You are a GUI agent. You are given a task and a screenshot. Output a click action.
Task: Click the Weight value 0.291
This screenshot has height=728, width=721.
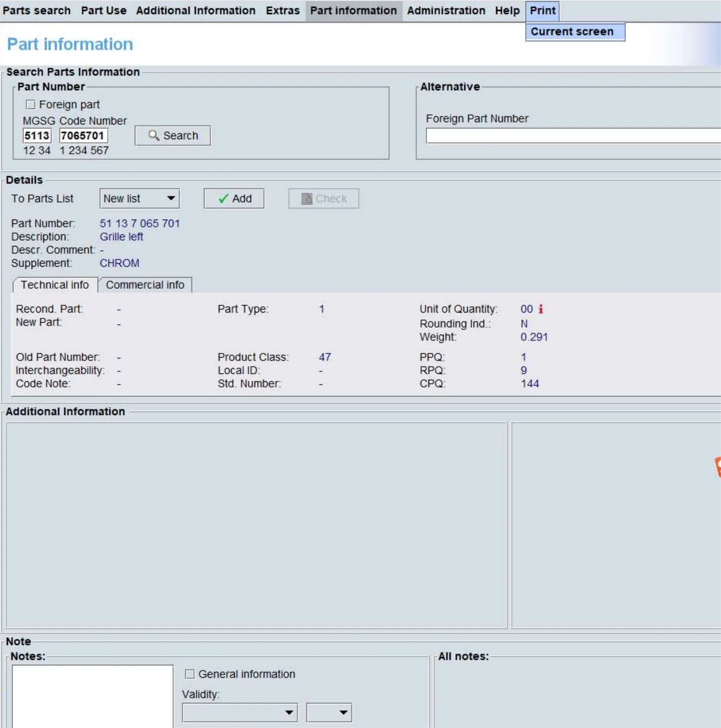coord(534,337)
